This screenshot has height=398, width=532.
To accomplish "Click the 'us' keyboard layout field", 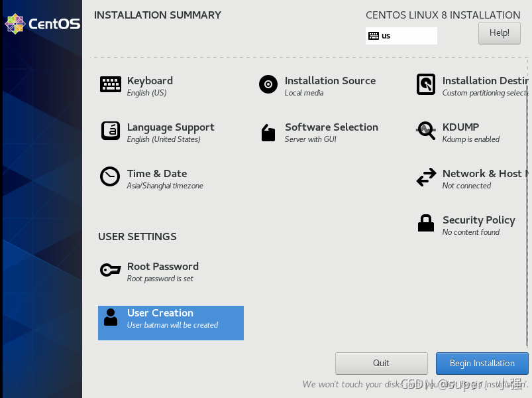I will coord(401,36).
